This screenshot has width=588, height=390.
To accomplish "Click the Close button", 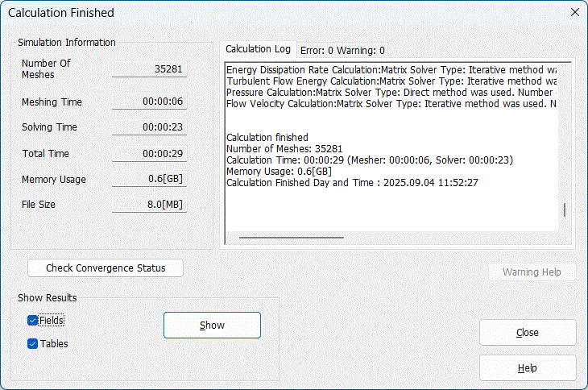I will pos(528,332).
